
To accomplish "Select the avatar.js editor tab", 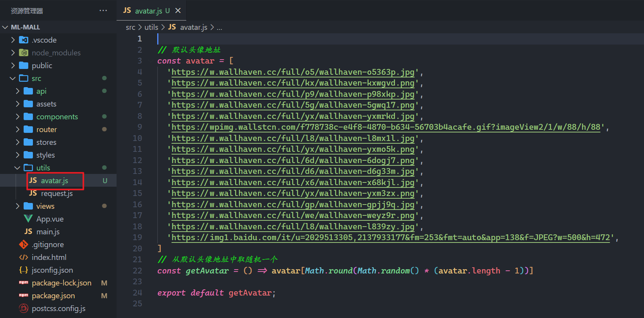I will tap(151, 10).
